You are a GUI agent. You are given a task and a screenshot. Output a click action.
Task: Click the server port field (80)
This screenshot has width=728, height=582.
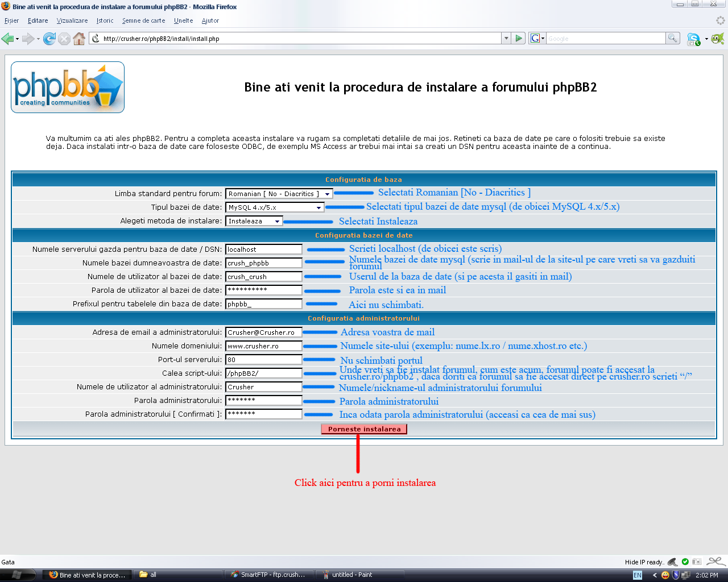[x=264, y=359]
